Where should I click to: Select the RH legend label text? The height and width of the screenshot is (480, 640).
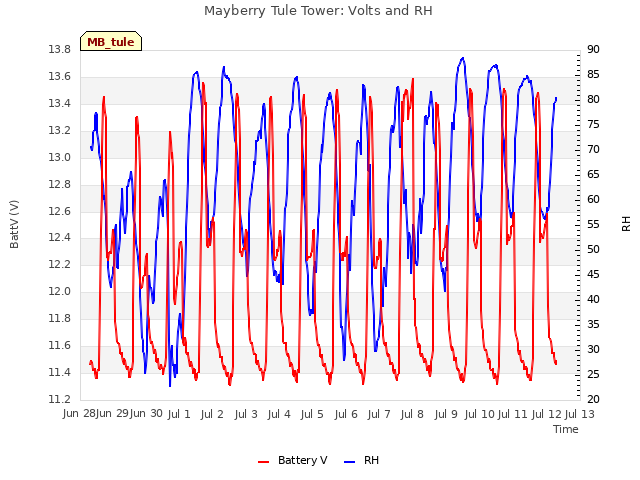pyautogui.click(x=371, y=460)
